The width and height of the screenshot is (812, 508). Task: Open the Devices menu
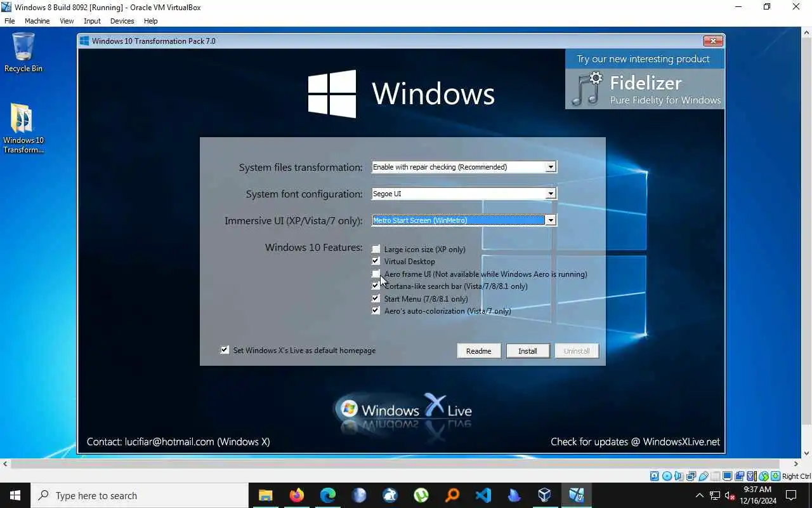(x=122, y=21)
